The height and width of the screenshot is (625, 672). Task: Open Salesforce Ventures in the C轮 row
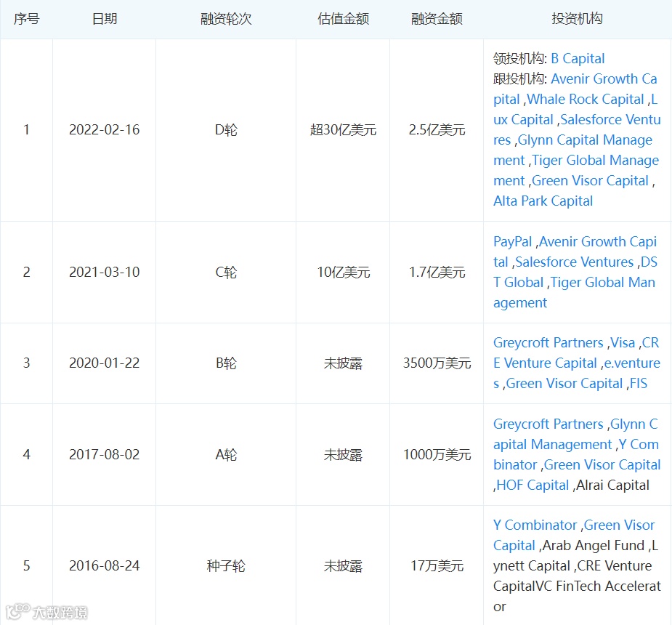[574, 262]
